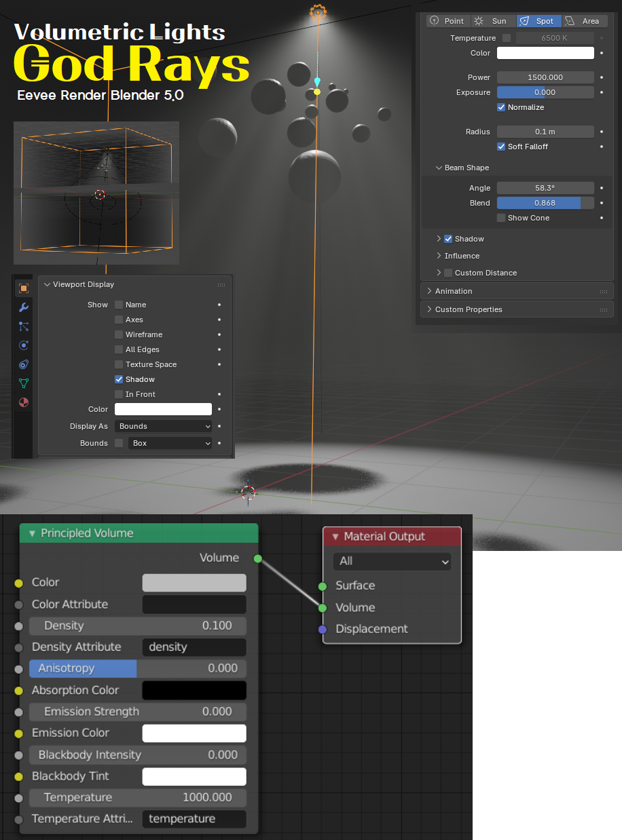
Task: Click the Density Attribute text field
Action: pos(194,647)
